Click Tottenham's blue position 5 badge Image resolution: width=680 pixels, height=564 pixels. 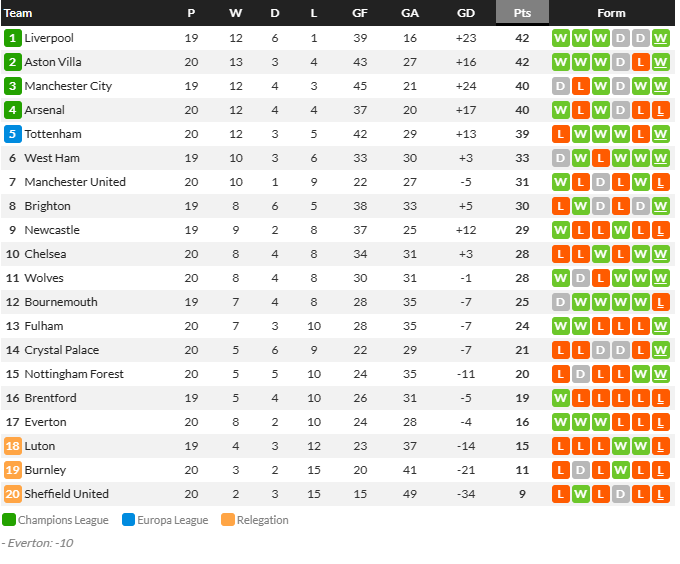(12, 134)
